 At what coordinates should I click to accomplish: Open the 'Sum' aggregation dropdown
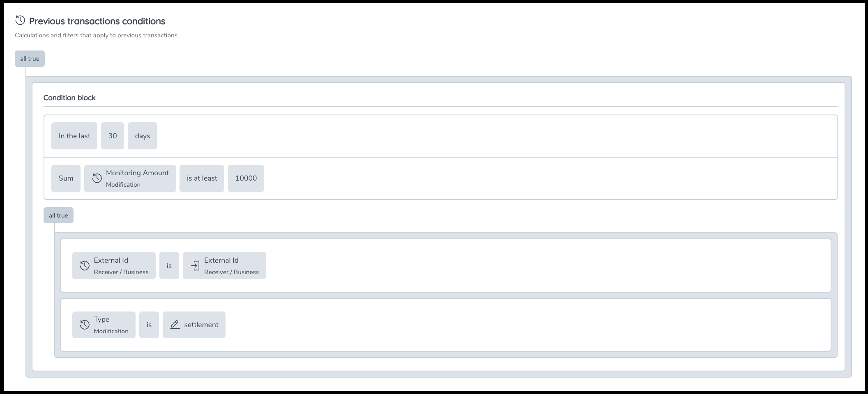66,178
